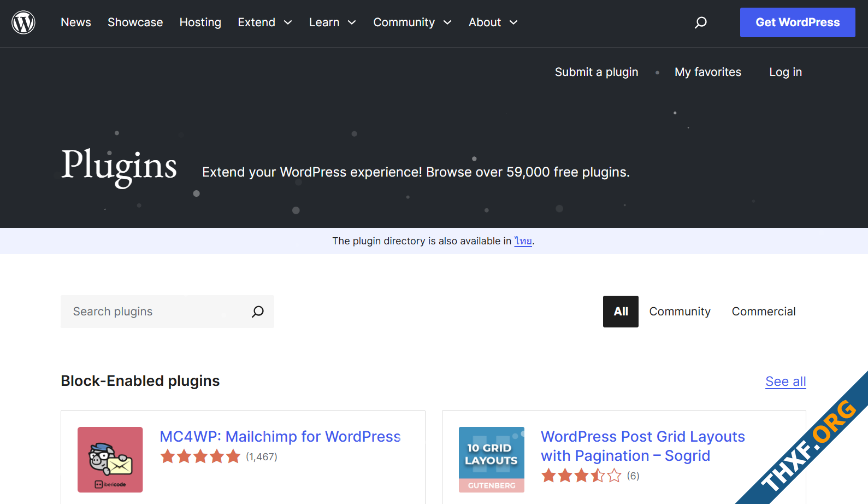Viewport: 868px width, 504px height.
Task: Open the Extend navigation item
Action: tap(257, 22)
